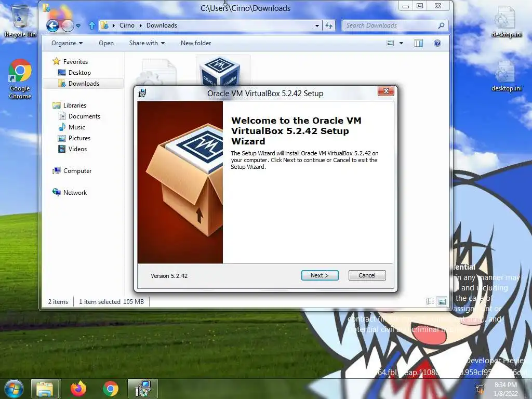532x399 pixels.
Task: Click Open in Explorer toolbar
Action: [106, 43]
